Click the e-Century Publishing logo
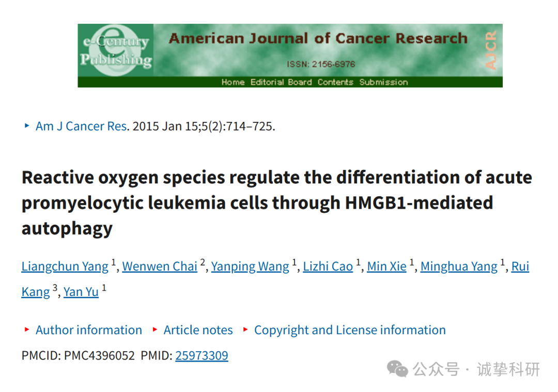The width and height of the screenshot is (558, 392). pos(116,50)
